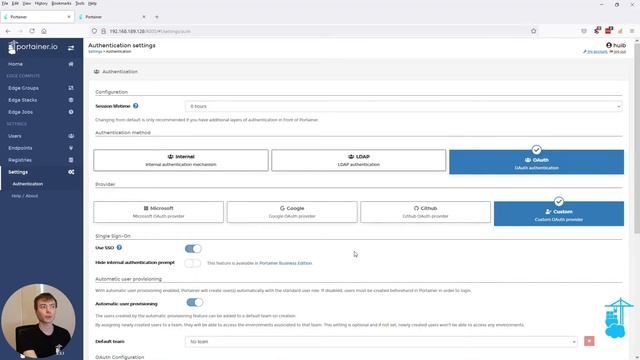The image size is (640, 360).
Task: Click the shield tracking protection icon
Action: click(x=94, y=31)
